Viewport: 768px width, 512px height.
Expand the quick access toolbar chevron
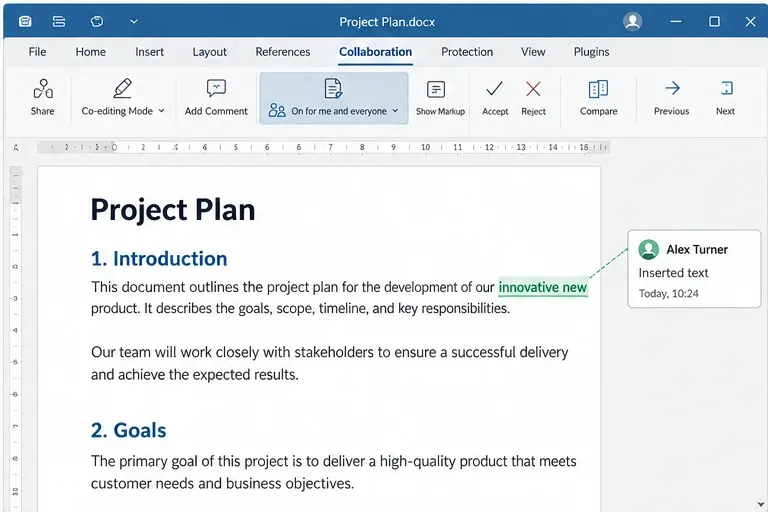pos(134,22)
